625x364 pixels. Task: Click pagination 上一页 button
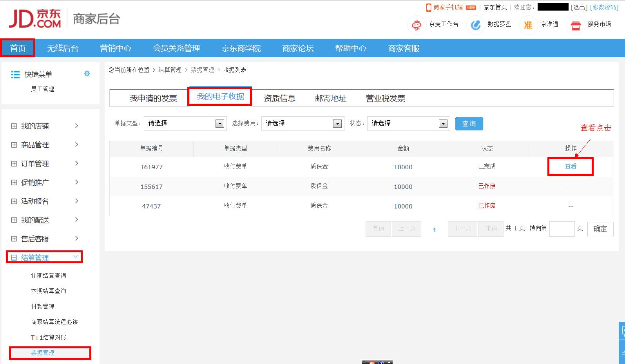pos(407,228)
